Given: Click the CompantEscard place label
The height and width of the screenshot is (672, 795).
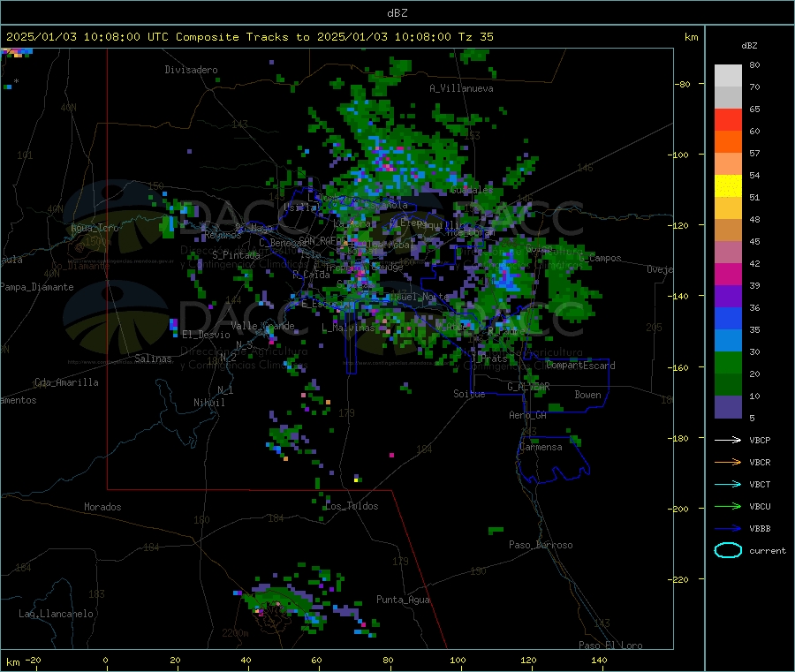Looking at the screenshot, I should (x=580, y=366).
